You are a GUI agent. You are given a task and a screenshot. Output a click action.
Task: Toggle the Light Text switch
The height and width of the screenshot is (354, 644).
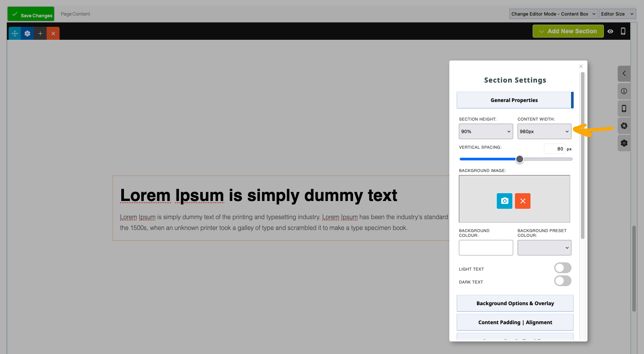[562, 268]
